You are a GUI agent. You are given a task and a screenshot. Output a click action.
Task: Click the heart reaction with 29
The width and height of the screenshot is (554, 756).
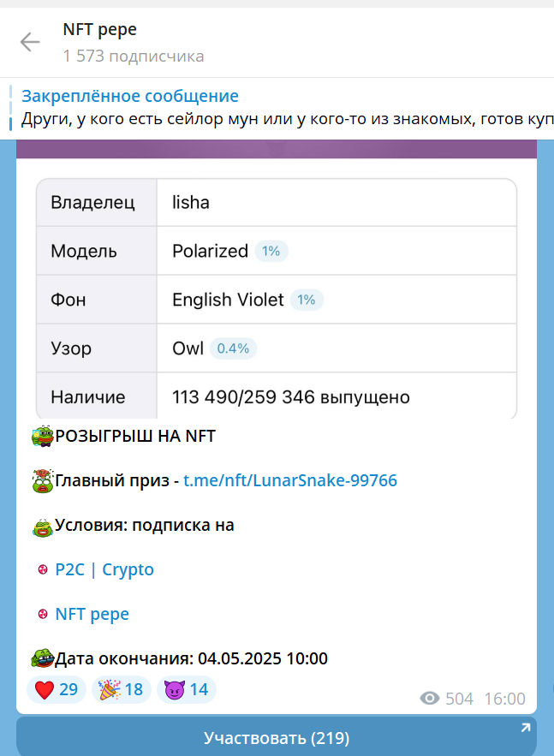tap(57, 689)
